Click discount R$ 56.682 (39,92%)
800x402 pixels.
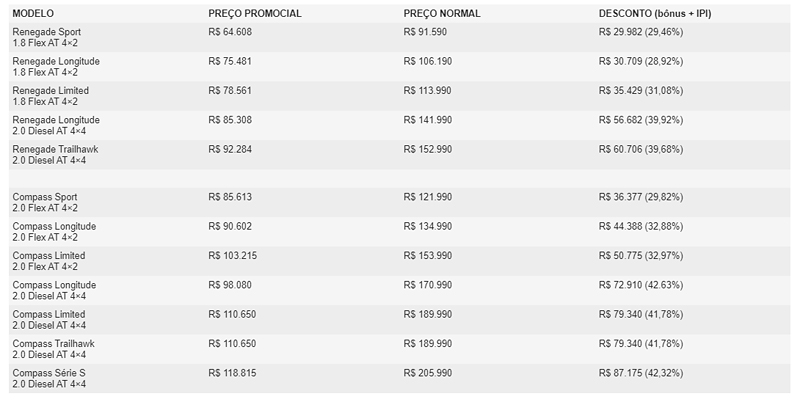click(641, 120)
